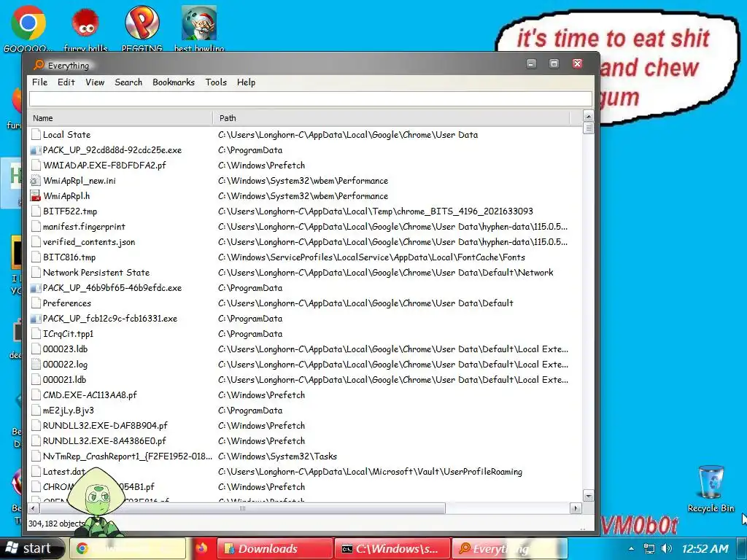Open the Google Chrome desktop icon
Image resolution: width=747 pixels, height=560 pixels.
(28, 23)
